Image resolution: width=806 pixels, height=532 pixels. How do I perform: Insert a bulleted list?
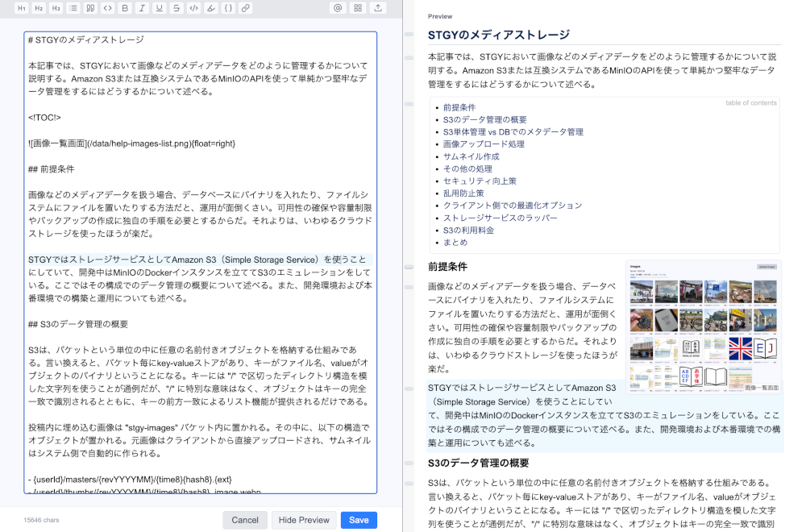[x=73, y=8]
